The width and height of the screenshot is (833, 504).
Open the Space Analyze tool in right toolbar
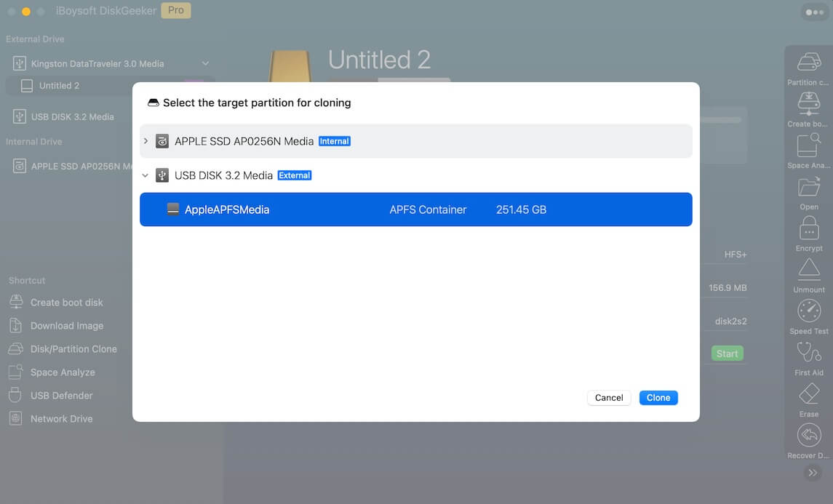tap(809, 145)
